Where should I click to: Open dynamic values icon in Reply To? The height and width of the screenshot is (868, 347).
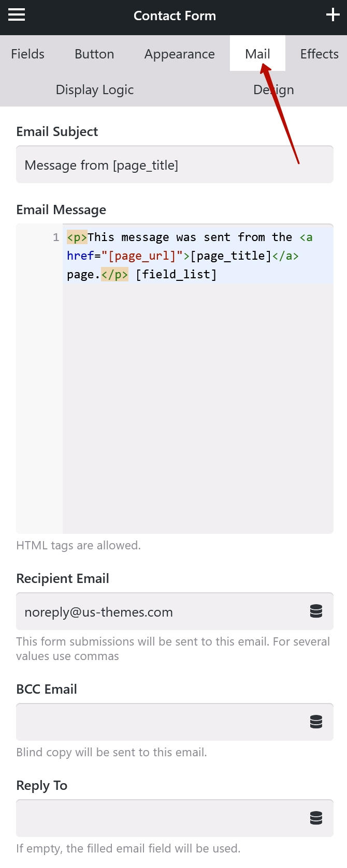coord(316,818)
